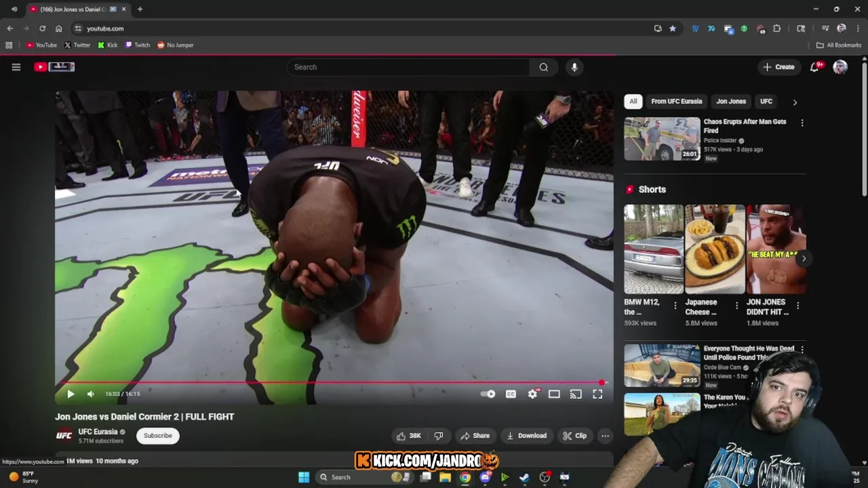The image size is (868, 488).
Task: Open the player settings gear
Action: (x=533, y=394)
